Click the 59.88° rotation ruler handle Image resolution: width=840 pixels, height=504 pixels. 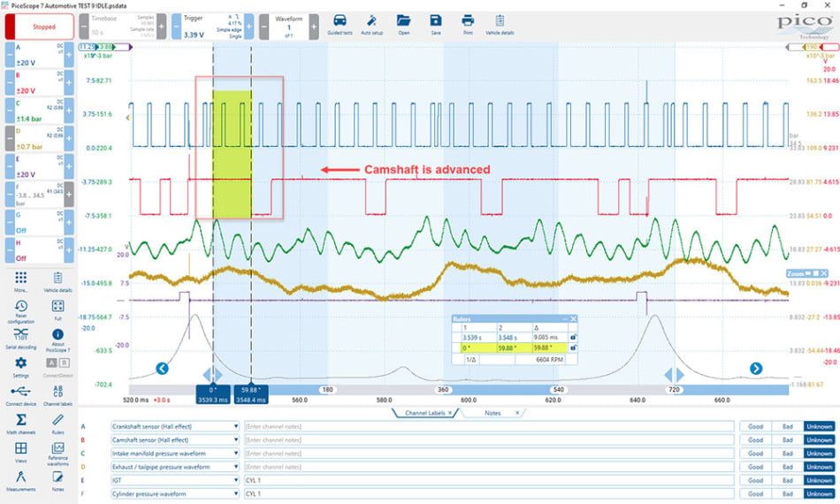click(x=250, y=394)
